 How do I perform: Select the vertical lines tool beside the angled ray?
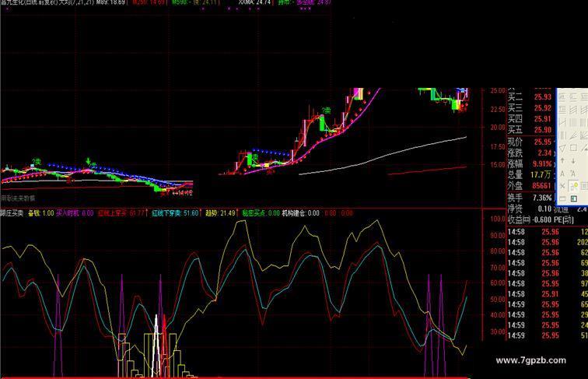pos(562,135)
